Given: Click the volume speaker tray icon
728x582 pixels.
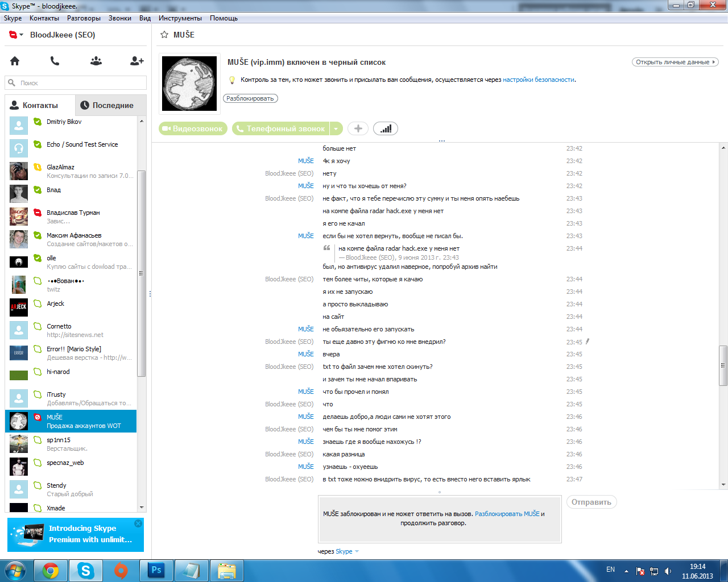Looking at the screenshot, I should [668, 571].
